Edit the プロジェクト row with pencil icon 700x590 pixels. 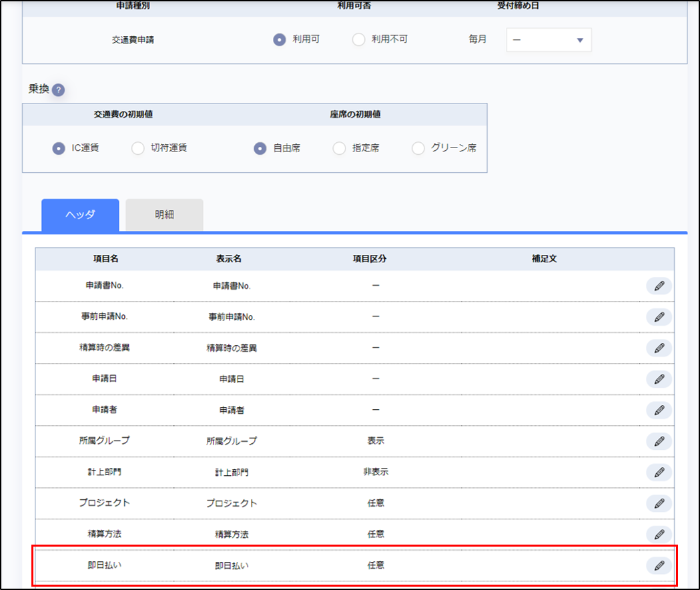point(659,503)
